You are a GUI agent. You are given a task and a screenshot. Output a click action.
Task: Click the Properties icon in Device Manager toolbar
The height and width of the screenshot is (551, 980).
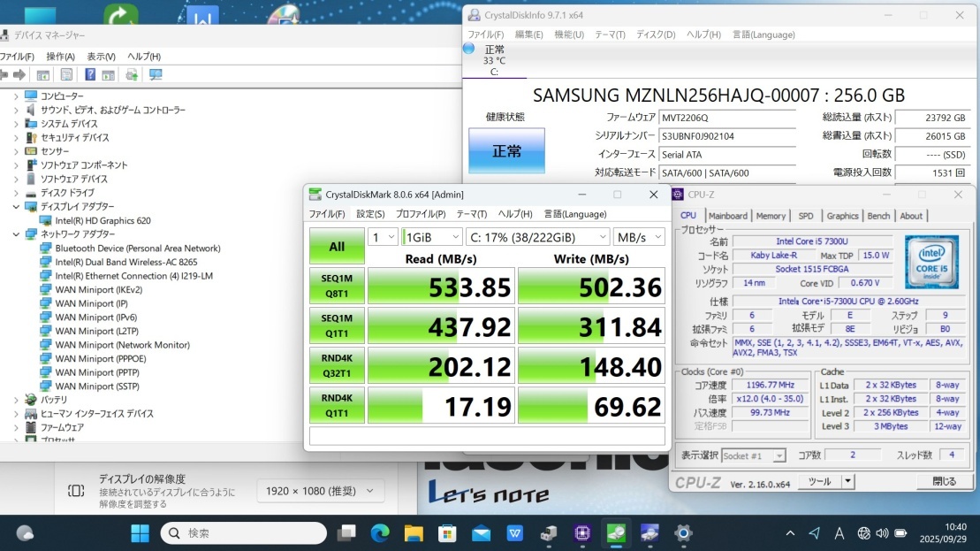tap(66, 75)
